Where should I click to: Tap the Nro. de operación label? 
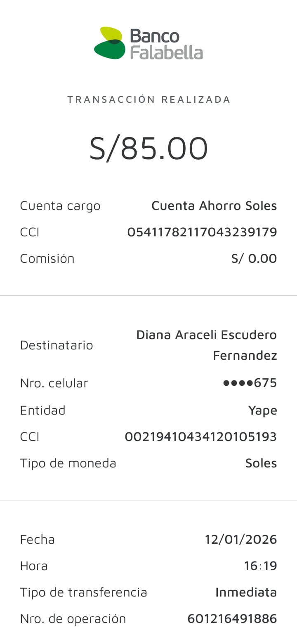73,618
